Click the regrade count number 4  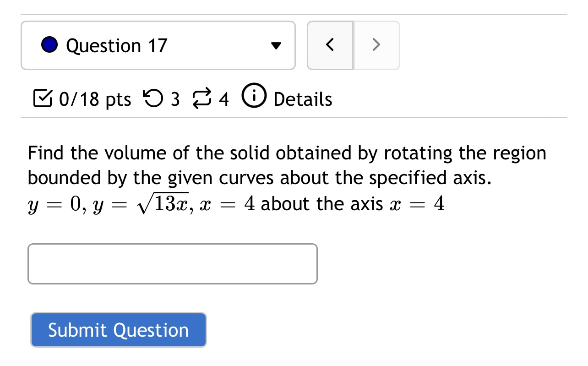click(x=224, y=98)
